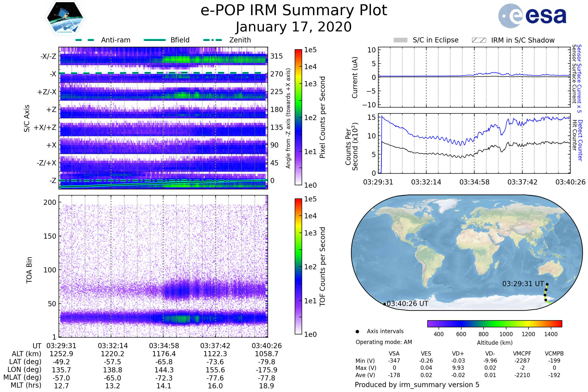The image size is (588, 392).
Task: Click the Pixel Counts per Second colorbar
Action: (x=298, y=117)
